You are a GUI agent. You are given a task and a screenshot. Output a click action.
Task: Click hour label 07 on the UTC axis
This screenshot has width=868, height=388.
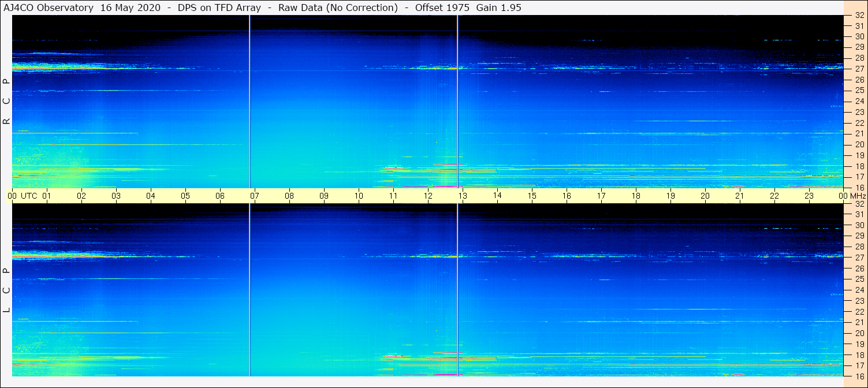(x=255, y=196)
